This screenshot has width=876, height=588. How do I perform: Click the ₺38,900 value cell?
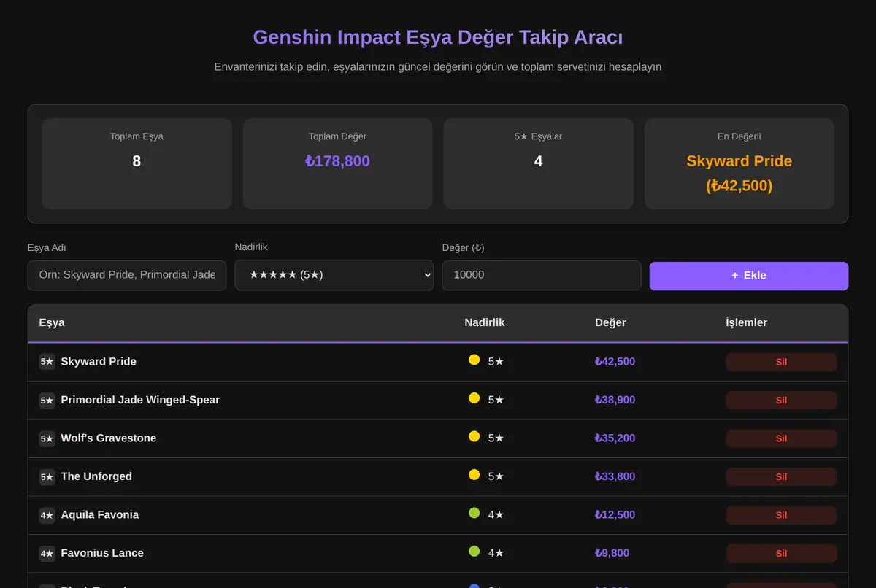tap(615, 400)
